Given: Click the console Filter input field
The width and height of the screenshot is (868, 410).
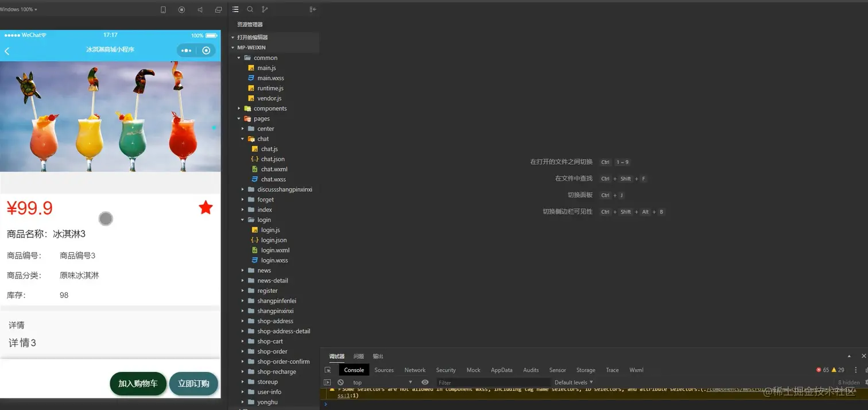Looking at the screenshot, I should point(494,382).
